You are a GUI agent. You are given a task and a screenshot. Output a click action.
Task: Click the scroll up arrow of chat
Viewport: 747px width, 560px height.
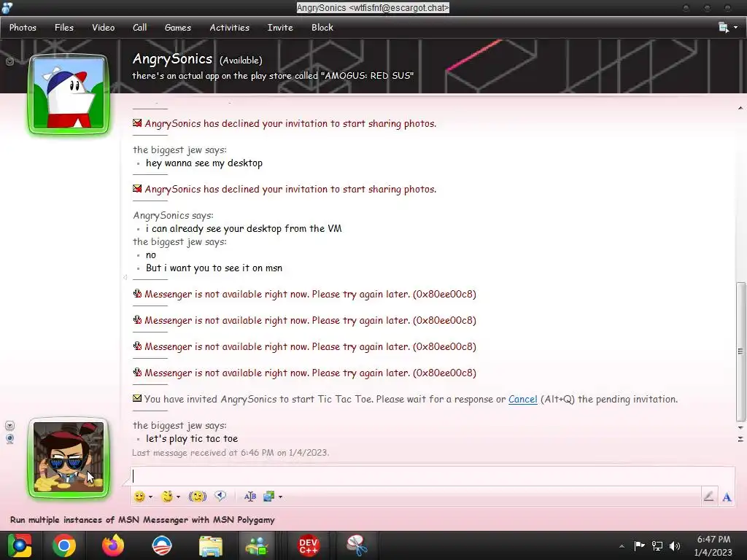(740, 108)
